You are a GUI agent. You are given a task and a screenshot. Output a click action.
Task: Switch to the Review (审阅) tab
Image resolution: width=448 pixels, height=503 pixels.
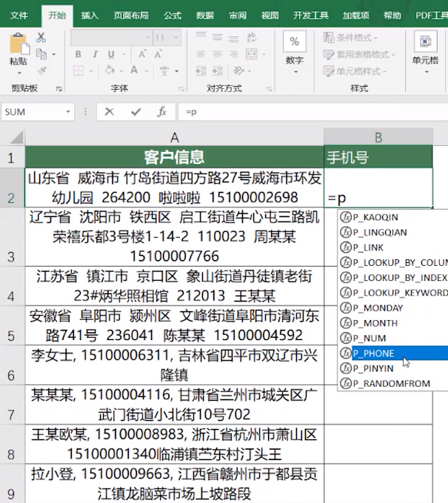pyautogui.click(x=238, y=16)
